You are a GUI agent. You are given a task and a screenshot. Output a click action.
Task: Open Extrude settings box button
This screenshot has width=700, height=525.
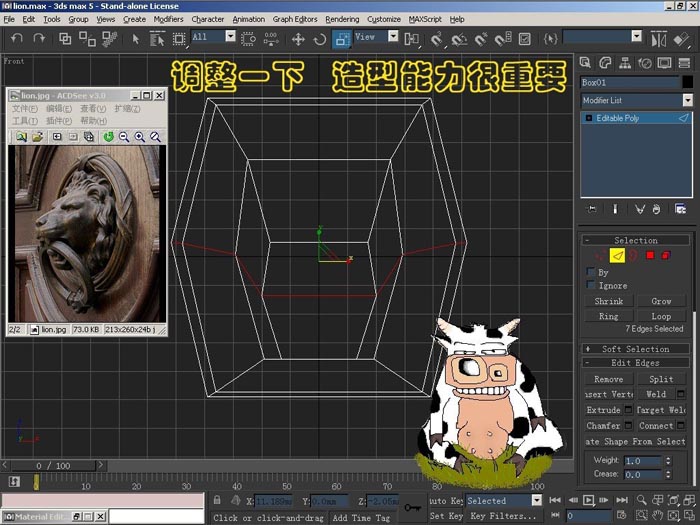tap(628, 409)
